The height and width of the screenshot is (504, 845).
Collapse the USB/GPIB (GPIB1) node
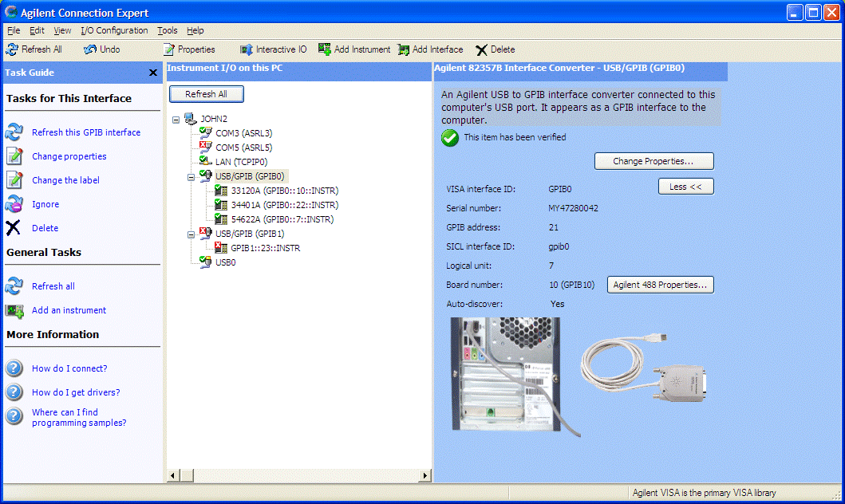(190, 234)
